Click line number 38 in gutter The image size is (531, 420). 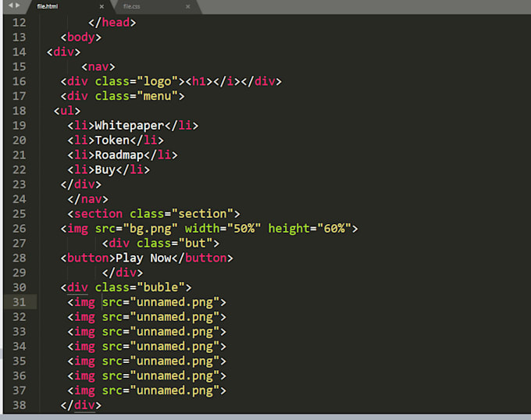pos(20,405)
